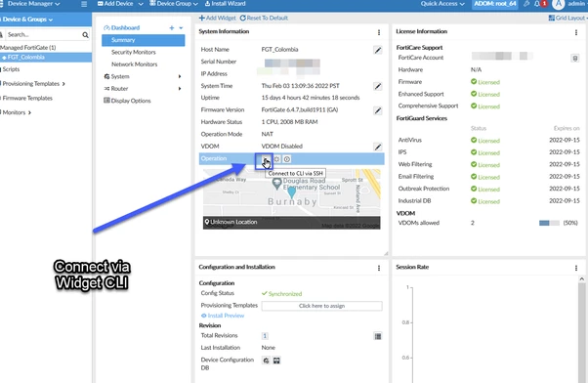This screenshot has height=383, width=588.
Task: Click Add Device button
Action: [x=115, y=4]
